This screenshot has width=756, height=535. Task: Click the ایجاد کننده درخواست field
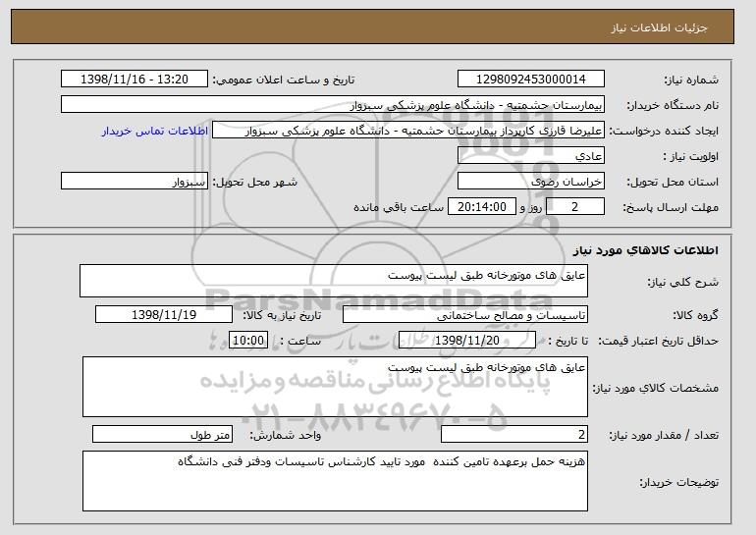pyautogui.click(x=408, y=131)
